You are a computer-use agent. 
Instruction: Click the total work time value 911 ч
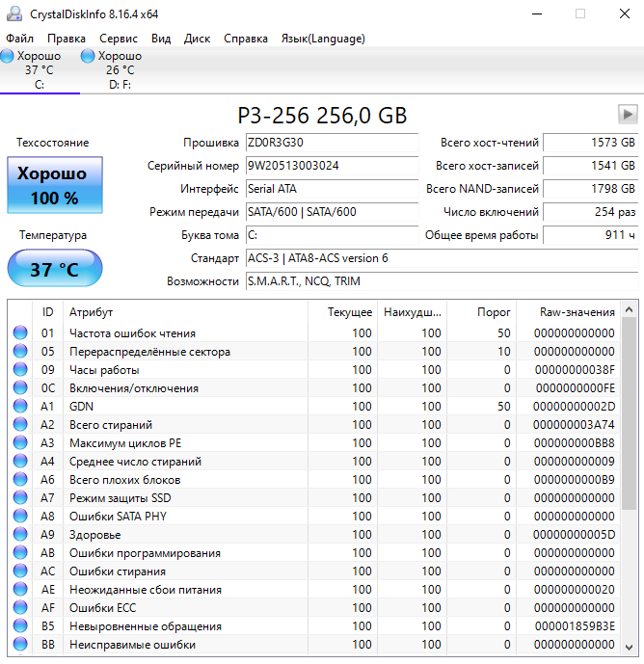590,235
